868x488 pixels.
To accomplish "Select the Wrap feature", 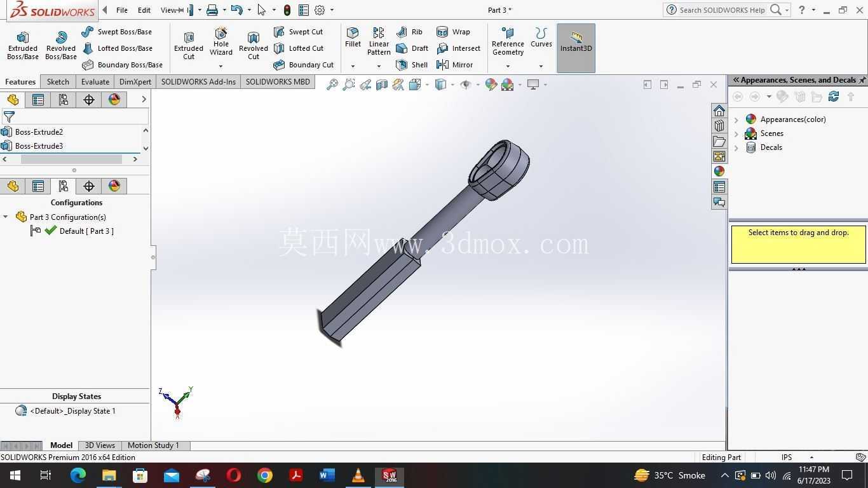I will [x=453, y=32].
